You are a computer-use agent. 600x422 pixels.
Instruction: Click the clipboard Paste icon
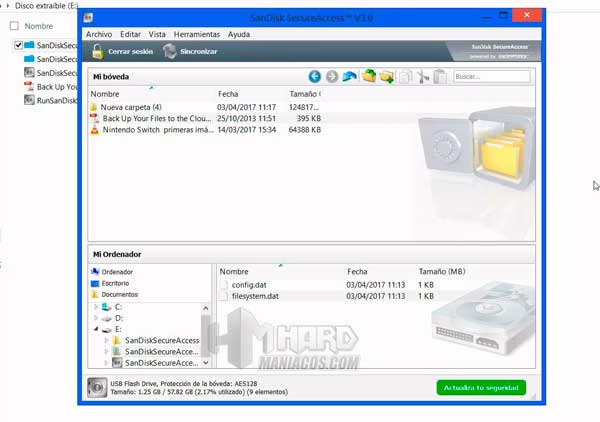[x=440, y=77]
